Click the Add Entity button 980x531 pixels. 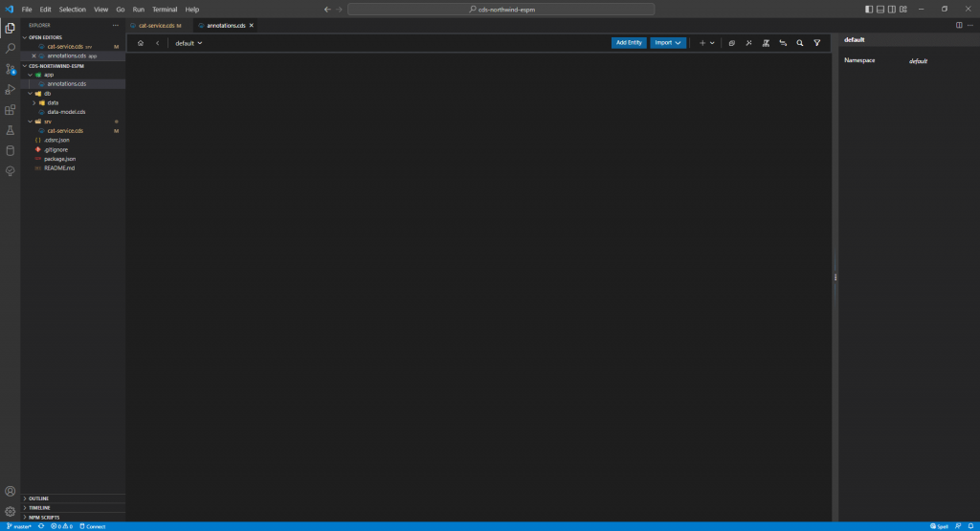coord(629,43)
